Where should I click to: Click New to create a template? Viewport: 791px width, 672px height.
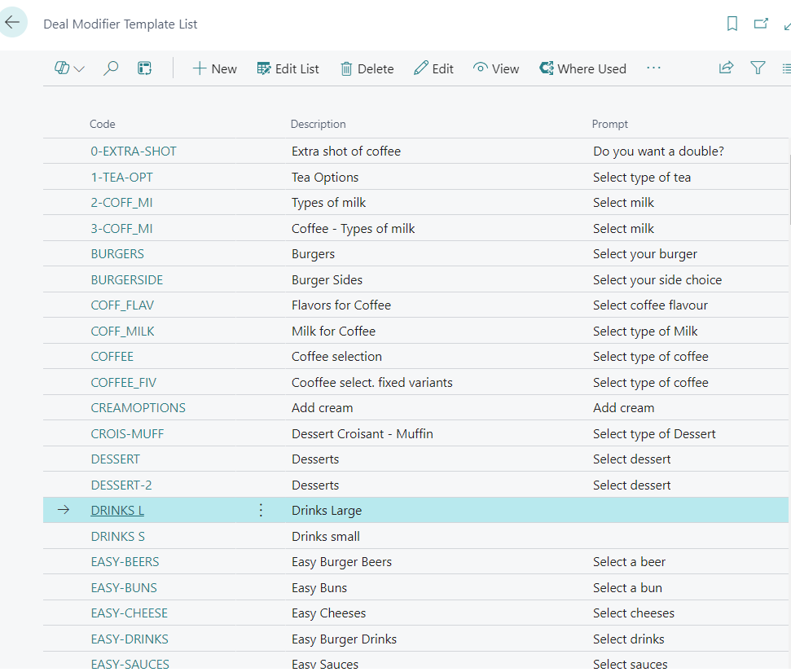214,68
